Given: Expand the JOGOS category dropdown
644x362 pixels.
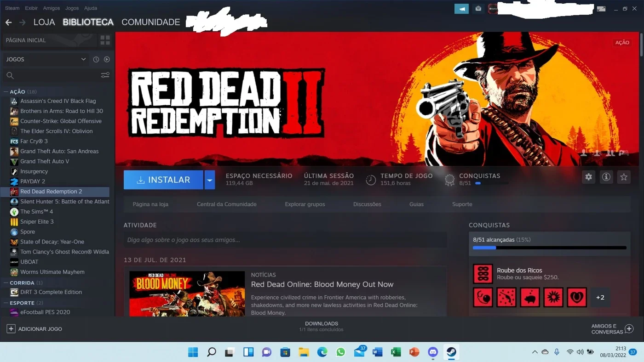Looking at the screenshot, I should tap(83, 59).
